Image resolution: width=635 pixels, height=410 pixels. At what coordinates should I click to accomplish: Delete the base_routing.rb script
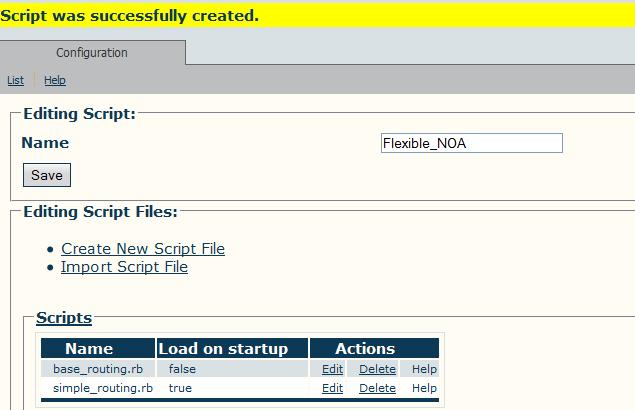(x=377, y=369)
